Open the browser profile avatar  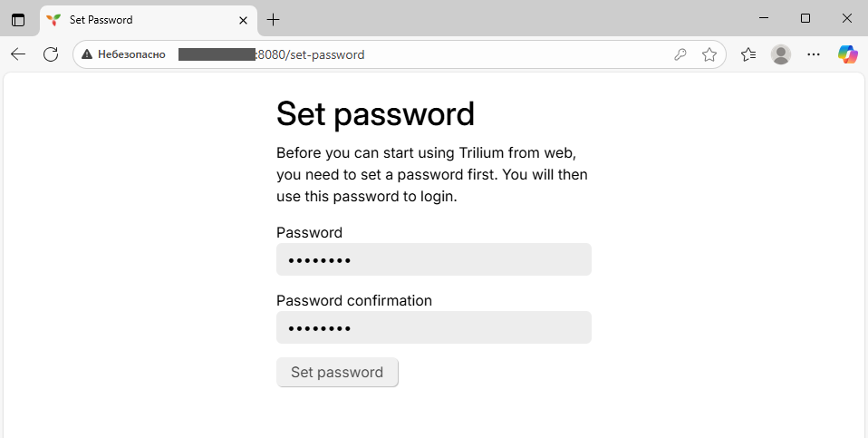click(780, 54)
